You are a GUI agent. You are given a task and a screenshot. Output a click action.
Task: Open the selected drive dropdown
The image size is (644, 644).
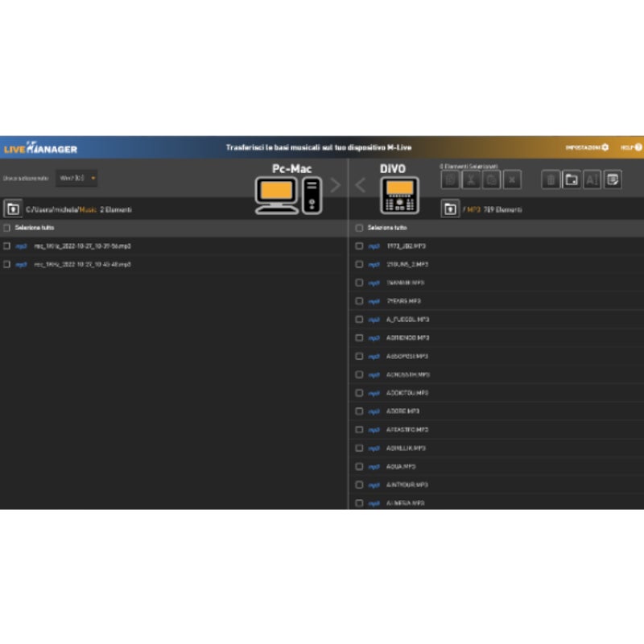76,178
